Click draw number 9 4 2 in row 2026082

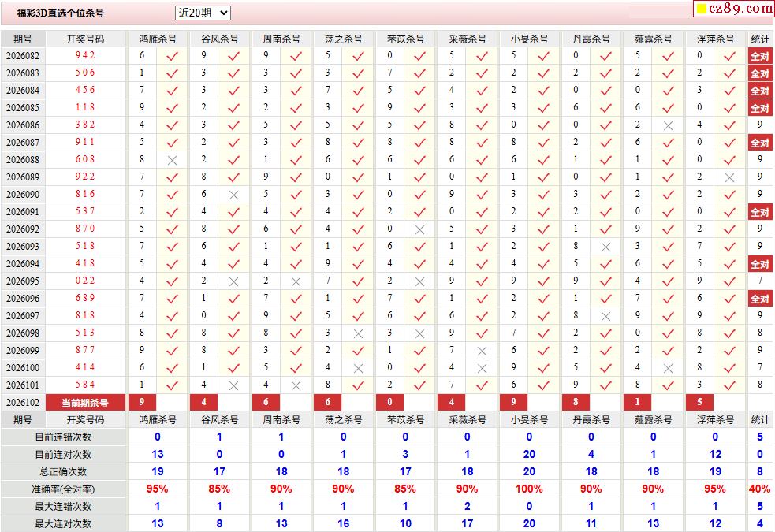click(x=85, y=55)
